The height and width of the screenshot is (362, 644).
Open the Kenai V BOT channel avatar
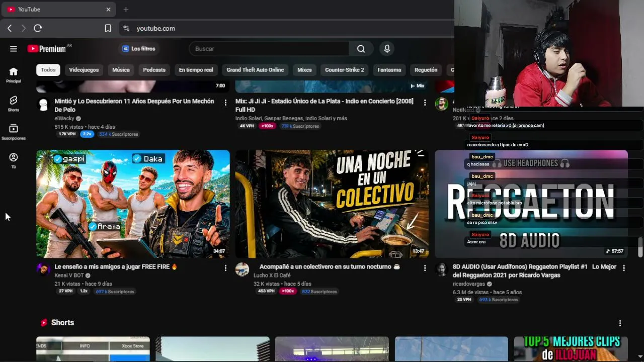coord(43,269)
